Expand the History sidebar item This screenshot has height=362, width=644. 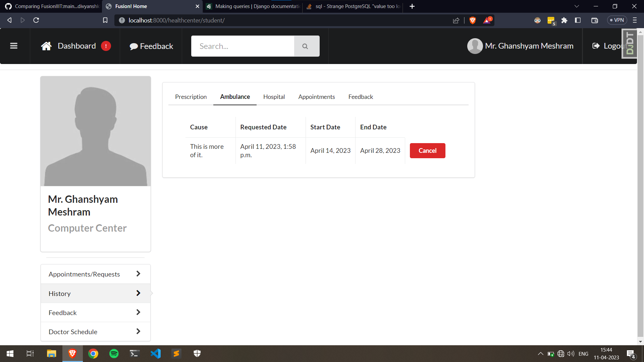coord(95,294)
